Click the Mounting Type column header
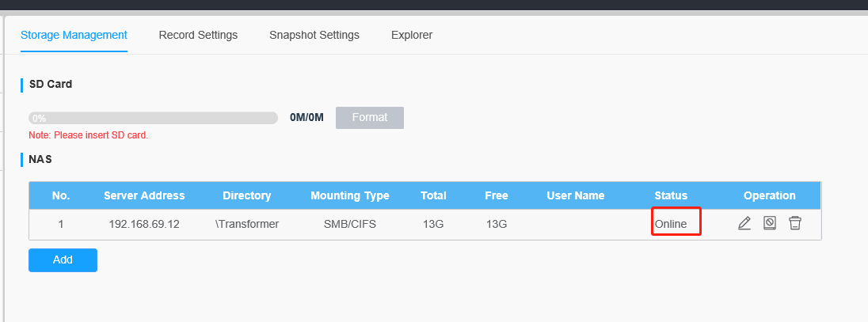868x322 pixels. tap(350, 195)
